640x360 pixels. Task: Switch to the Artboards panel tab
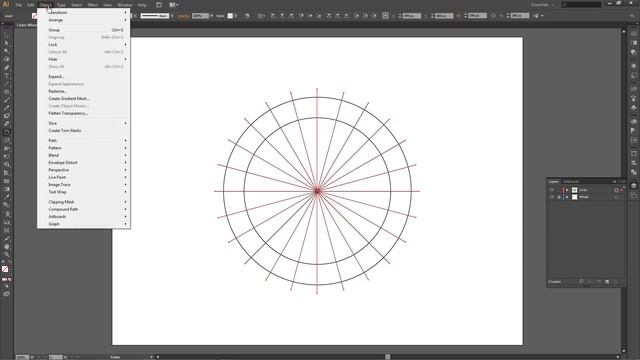[571, 182]
